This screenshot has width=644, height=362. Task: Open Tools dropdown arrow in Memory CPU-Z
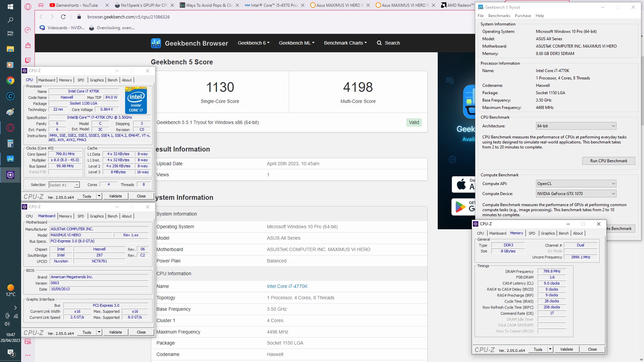tap(550, 349)
